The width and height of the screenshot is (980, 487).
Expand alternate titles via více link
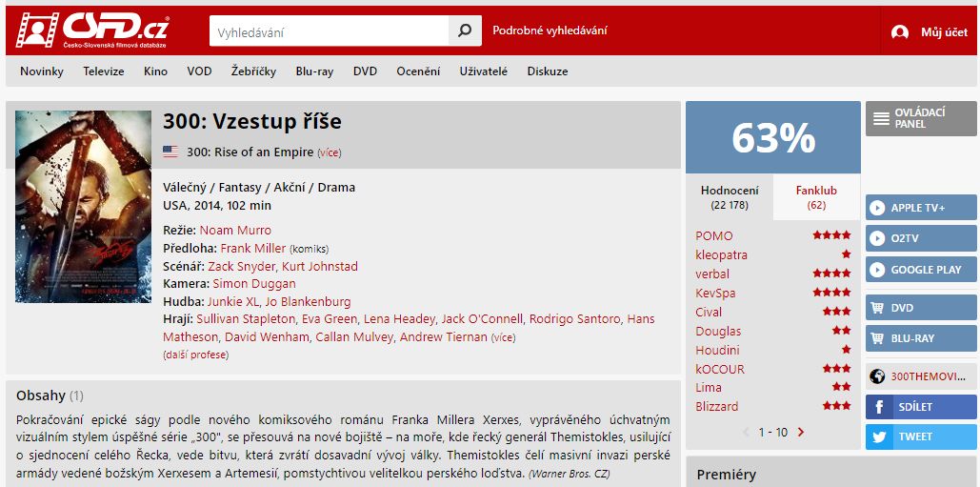(x=330, y=152)
